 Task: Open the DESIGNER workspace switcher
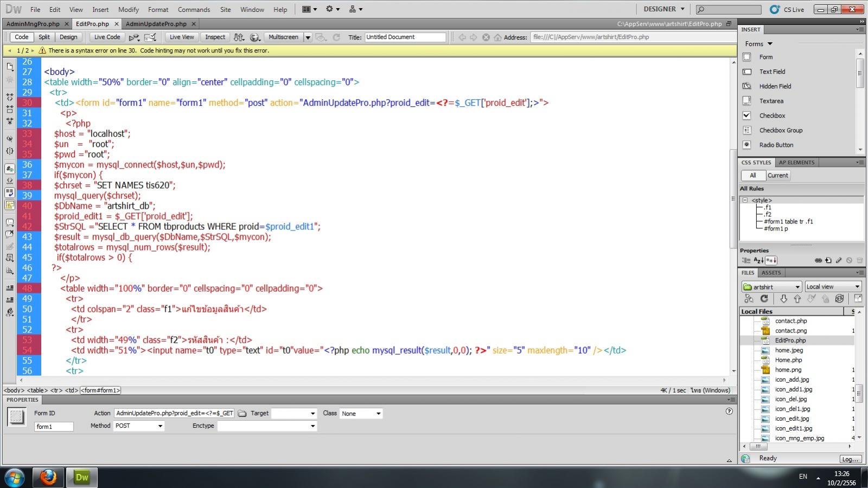coord(664,9)
